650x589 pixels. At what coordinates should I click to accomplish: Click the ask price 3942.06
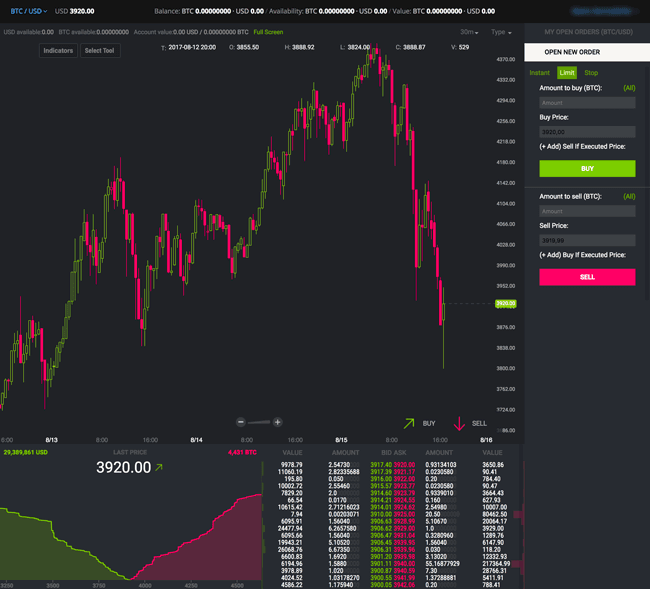[x=404, y=585]
